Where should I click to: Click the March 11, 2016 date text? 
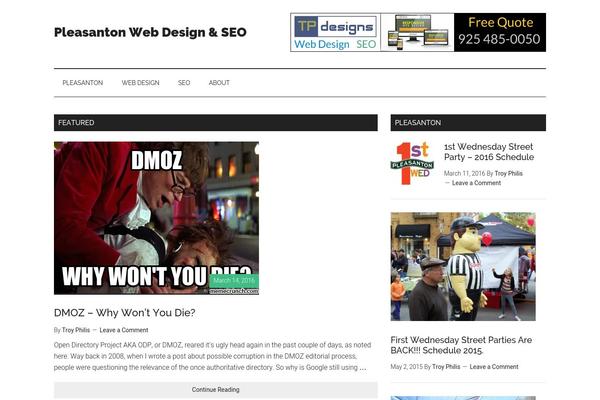coord(464,173)
